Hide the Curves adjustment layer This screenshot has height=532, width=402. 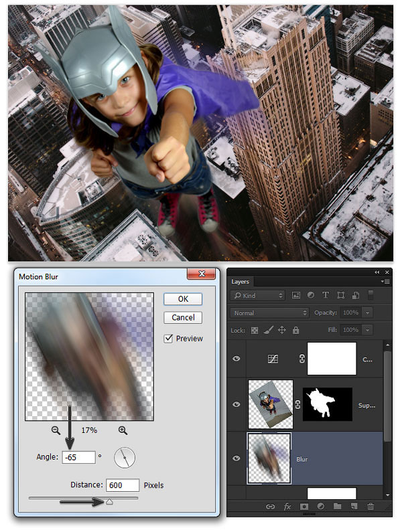pos(237,359)
